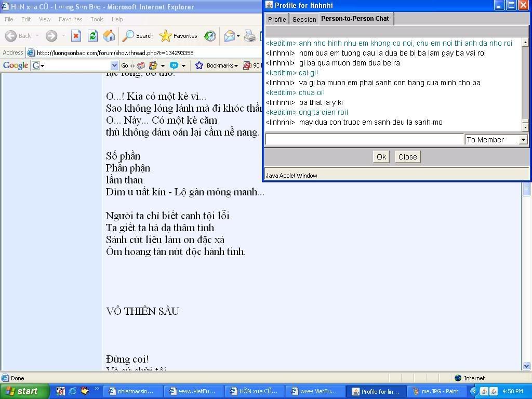Click the first quick launch icon beside start
The image size is (532, 399).
[61, 391]
